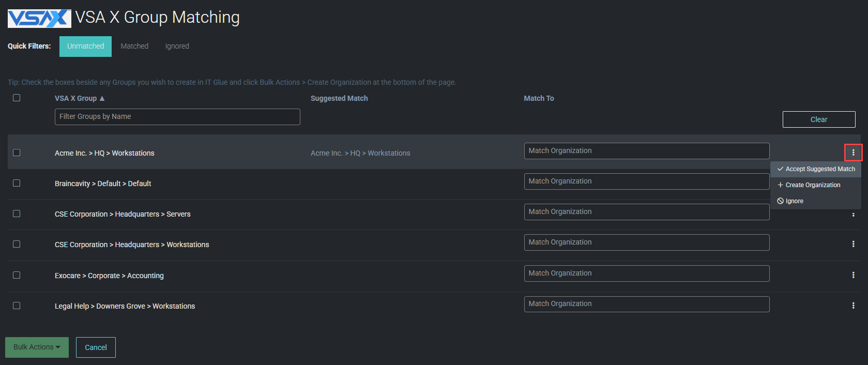Select Create Organization in the context menu
Image resolution: width=868 pixels, height=365 pixels.
tap(812, 185)
